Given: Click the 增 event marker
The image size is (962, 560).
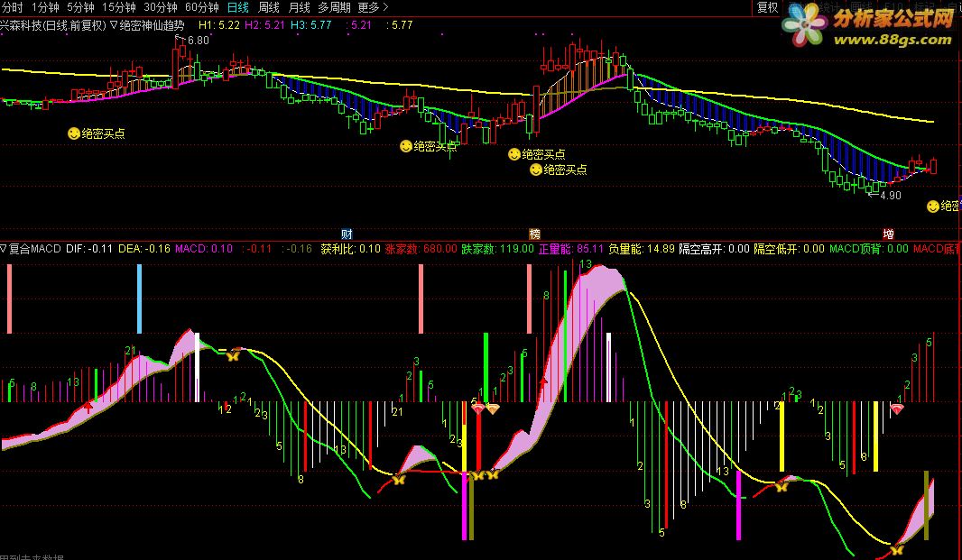Looking at the screenshot, I should [888, 234].
